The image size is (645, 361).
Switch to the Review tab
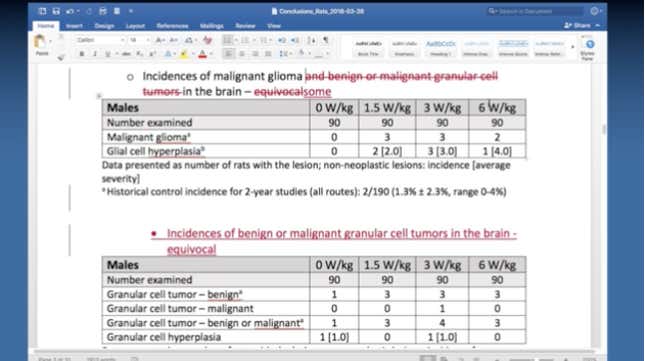tap(245, 26)
